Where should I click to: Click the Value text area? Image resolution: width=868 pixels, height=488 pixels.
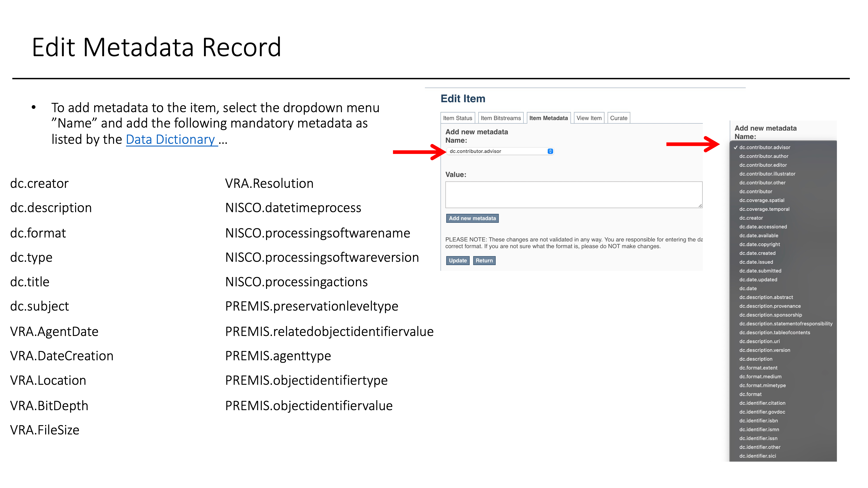click(574, 195)
